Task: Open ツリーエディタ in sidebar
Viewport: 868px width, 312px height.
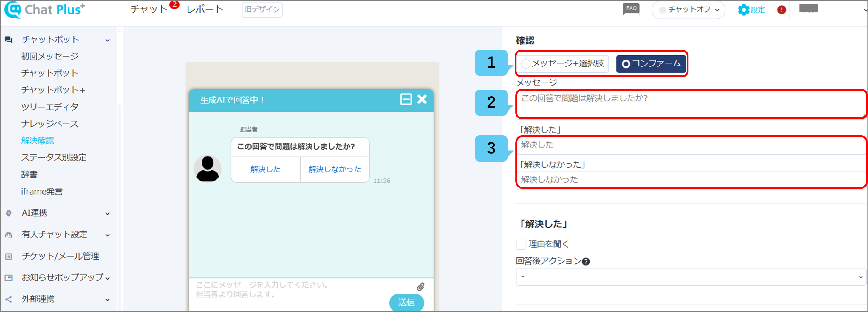Action: [50, 107]
